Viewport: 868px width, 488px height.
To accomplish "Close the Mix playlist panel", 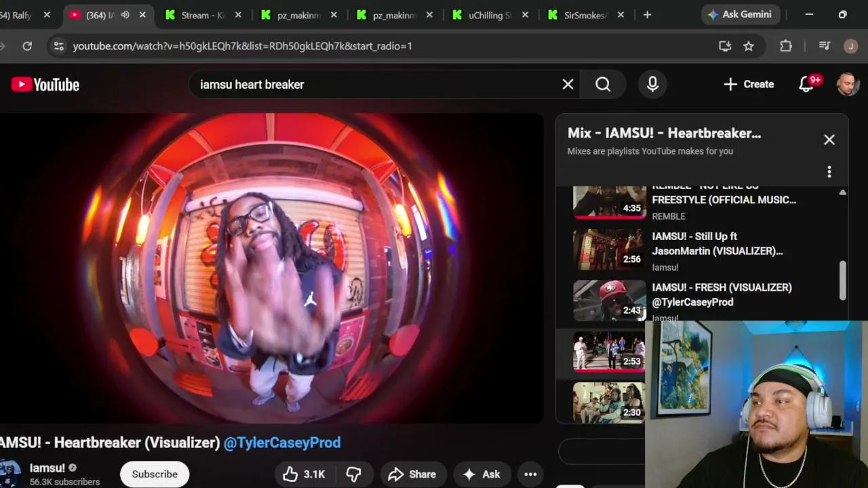I will tap(829, 140).
